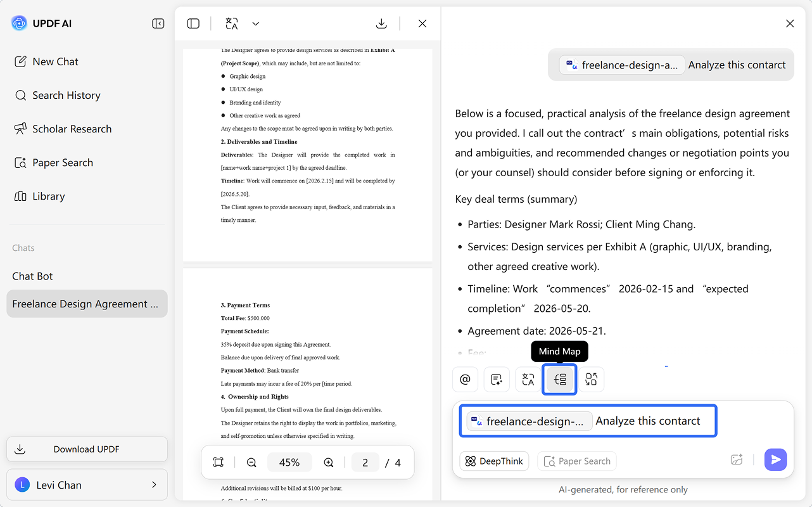
Task: Click the Download UPDF button
Action: [x=87, y=449]
